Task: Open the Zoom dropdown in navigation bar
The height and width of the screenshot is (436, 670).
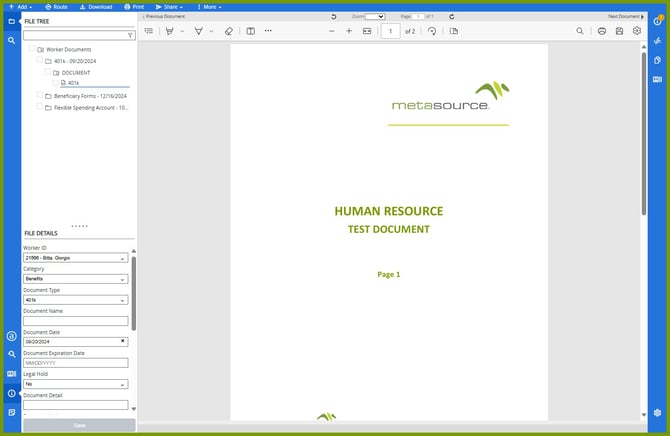Action: (x=375, y=17)
